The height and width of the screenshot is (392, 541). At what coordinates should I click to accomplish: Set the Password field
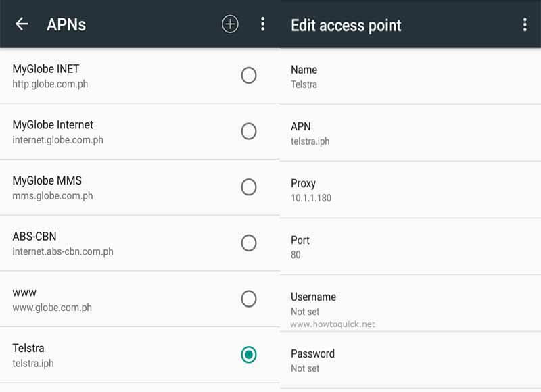click(x=410, y=361)
